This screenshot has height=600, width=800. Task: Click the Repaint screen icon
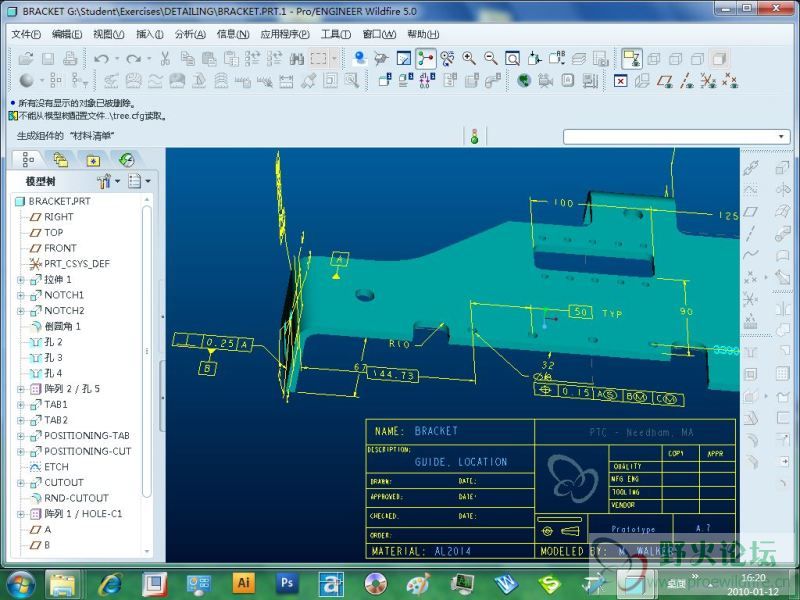point(404,59)
